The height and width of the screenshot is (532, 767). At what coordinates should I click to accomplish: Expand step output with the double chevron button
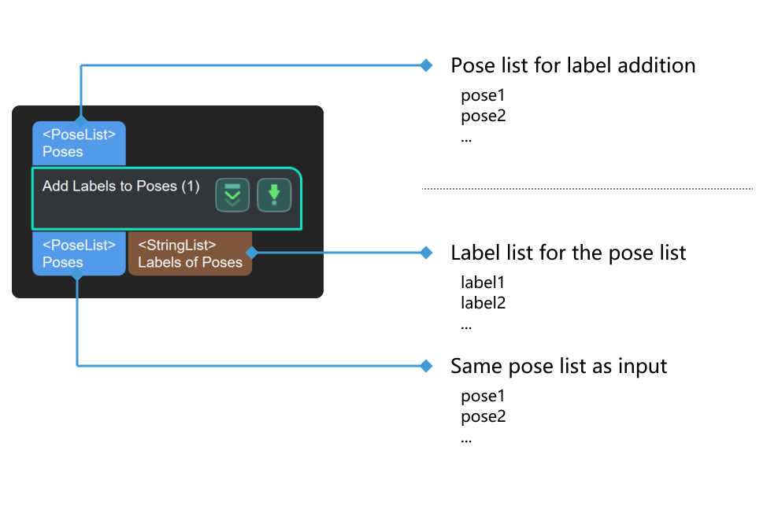(232, 194)
